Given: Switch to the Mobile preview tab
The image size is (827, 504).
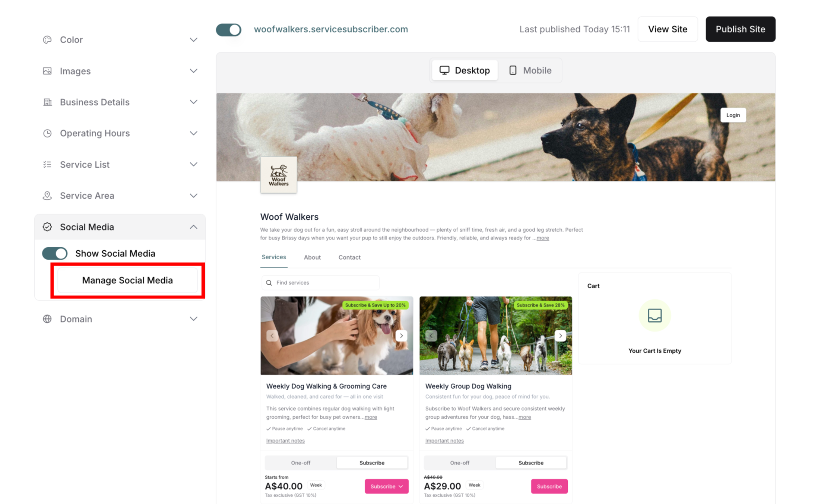Looking at the screenshot, I should (x=530, y=71).
